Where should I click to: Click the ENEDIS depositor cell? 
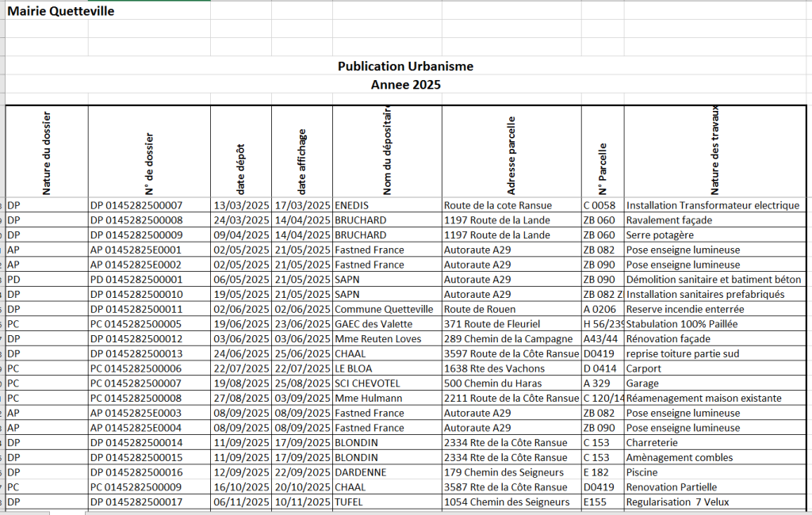coord(352,205)
